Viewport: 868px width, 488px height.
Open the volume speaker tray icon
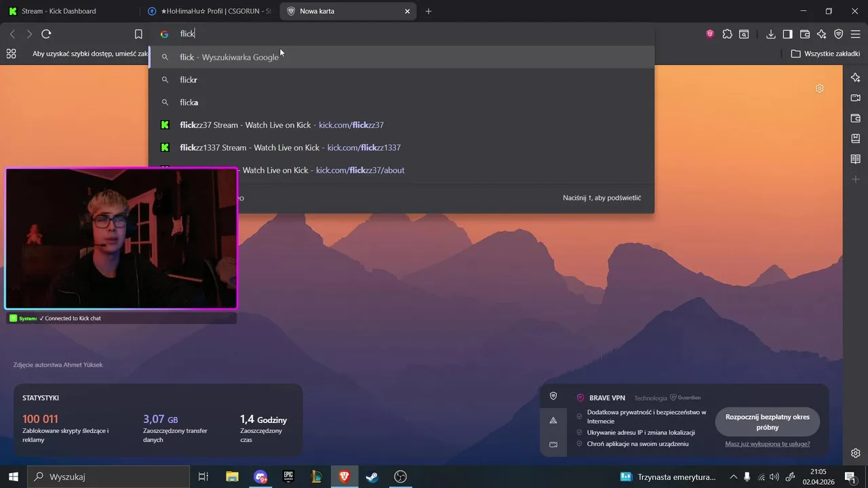click(774, 476)
